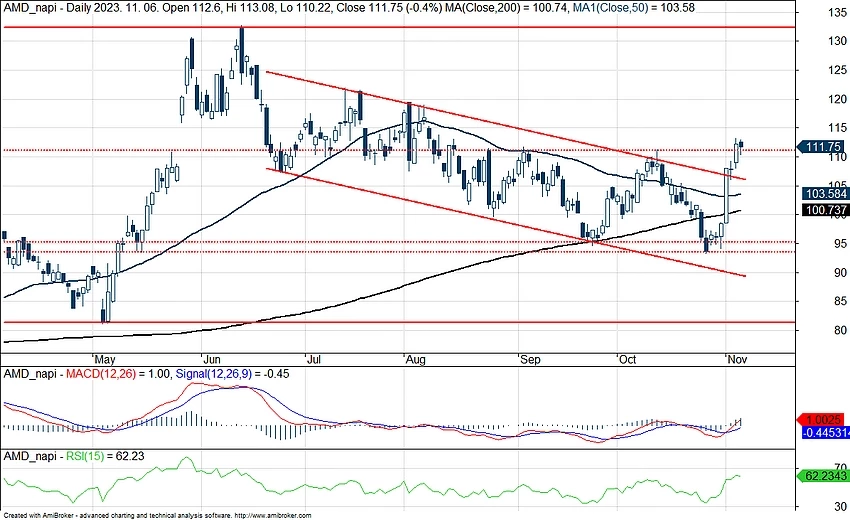Select the 100.737 MA200 value tag

[824, 210]
